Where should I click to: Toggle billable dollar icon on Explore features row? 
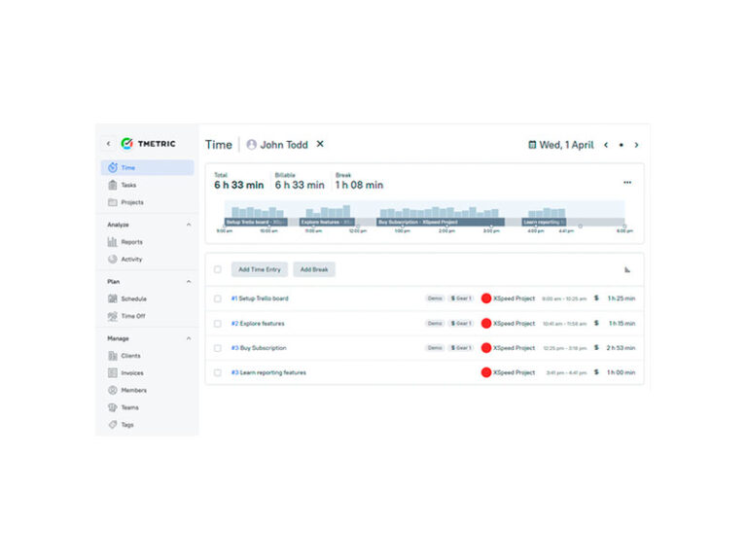coord(596,323)
